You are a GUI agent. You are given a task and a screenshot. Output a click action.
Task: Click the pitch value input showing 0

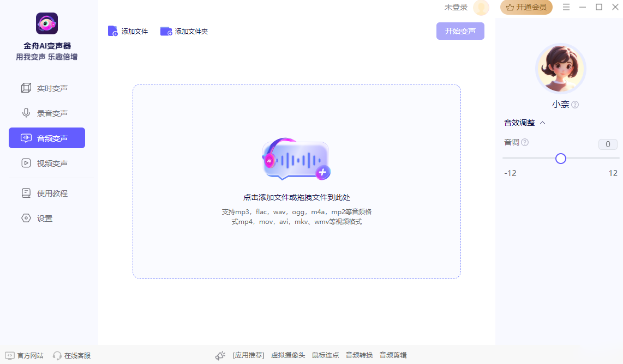(x=607, y=144)
